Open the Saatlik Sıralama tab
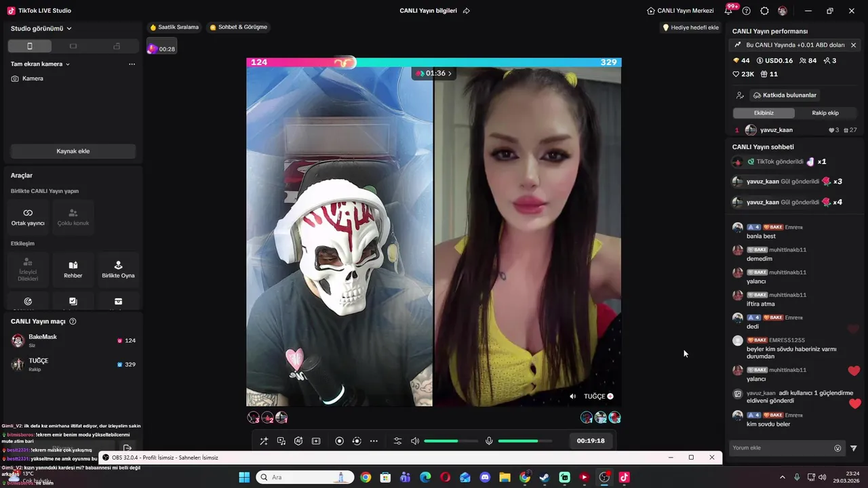The width and height of the screenshot is (868, 488). [174, 27]
